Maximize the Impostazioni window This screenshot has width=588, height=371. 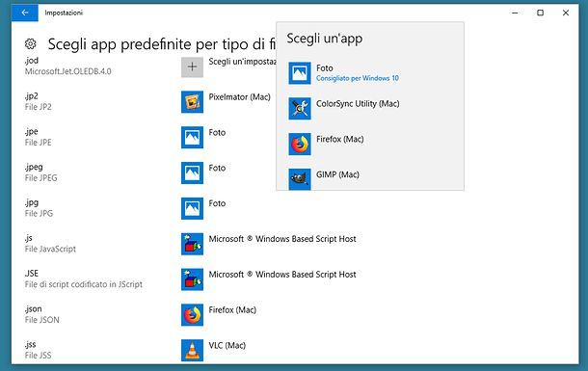540,13
